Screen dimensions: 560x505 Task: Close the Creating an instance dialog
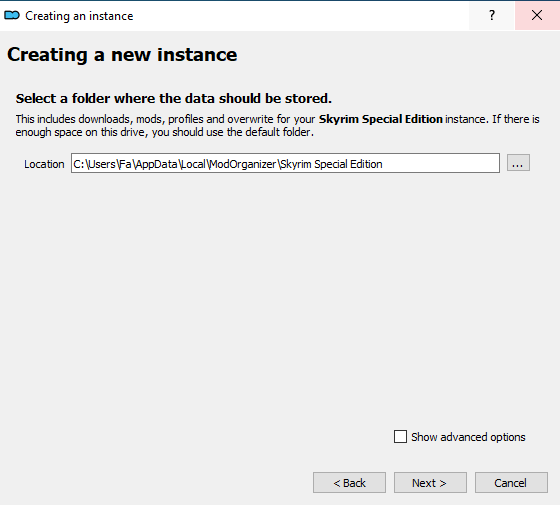click(537, 15)
